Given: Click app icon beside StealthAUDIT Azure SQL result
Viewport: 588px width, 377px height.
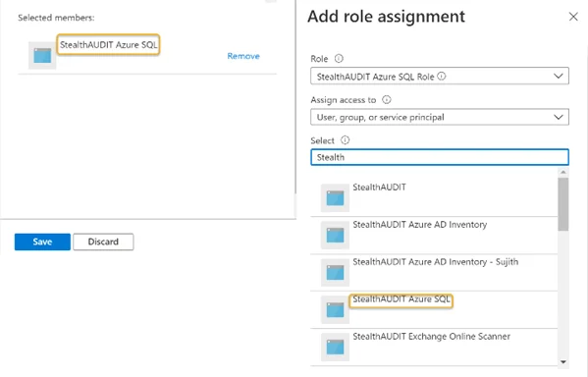Looking at the screenshot, I should pyautogui.click(x=335, y=310).
